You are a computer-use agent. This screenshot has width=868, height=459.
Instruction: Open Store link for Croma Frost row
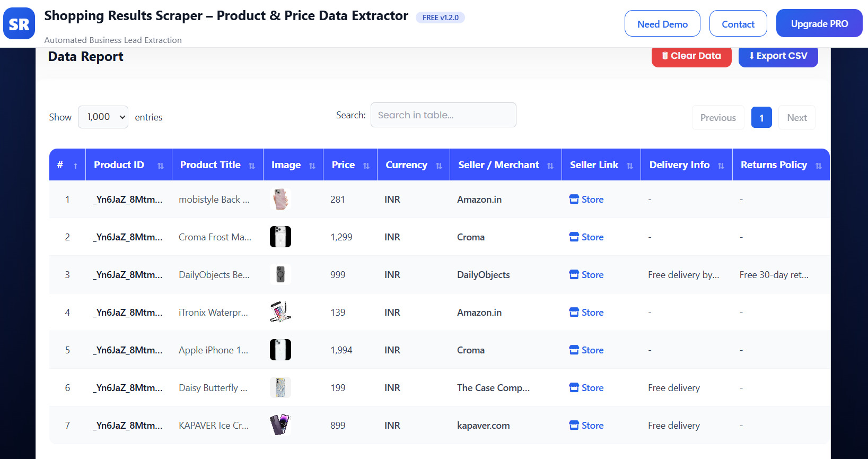[586, 237]
